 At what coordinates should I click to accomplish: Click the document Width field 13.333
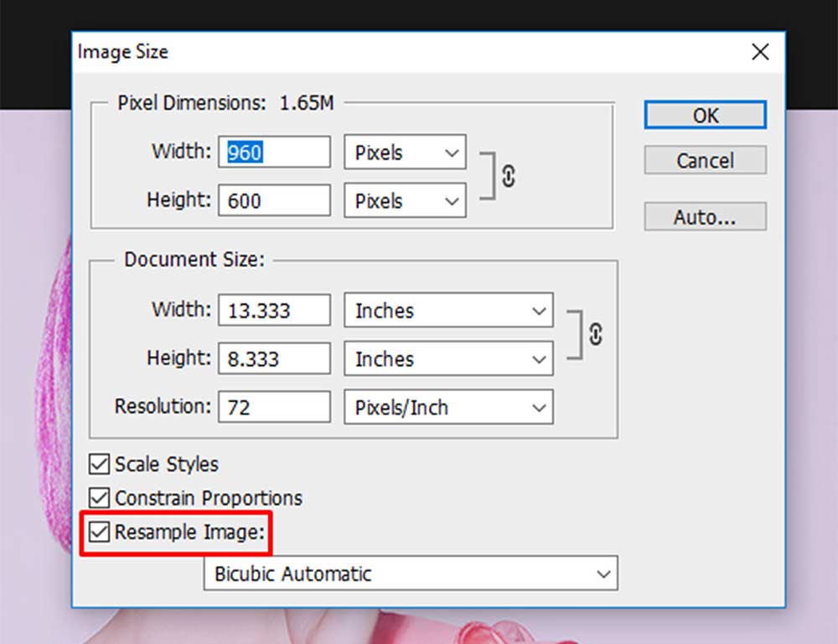point(274,310)
